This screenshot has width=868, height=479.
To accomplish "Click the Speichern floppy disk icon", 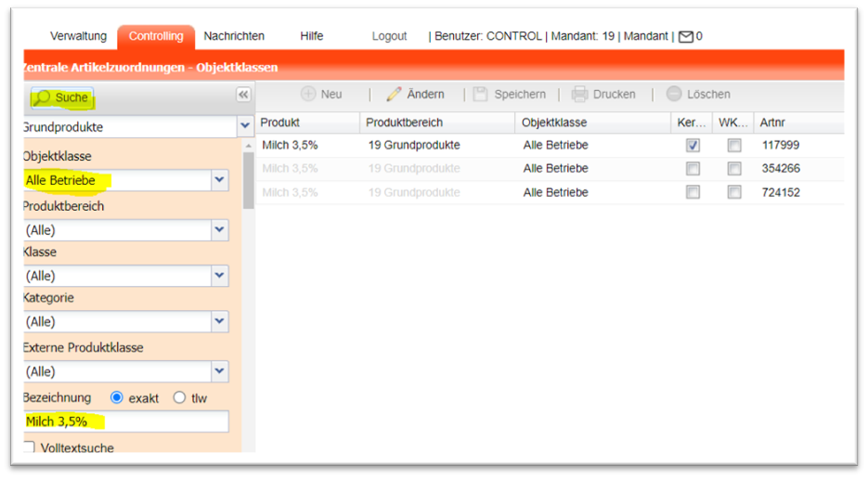I will pos(480,94).
